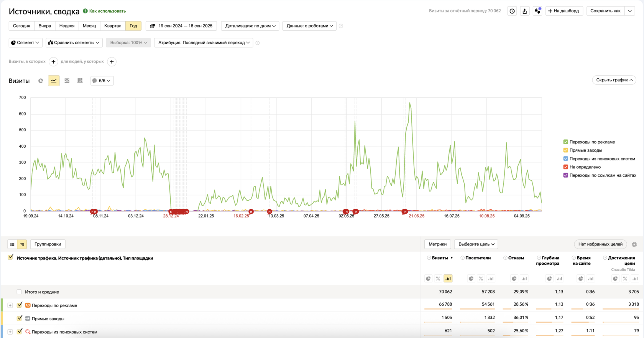Switch to stacked area chart icon
This screenshot has width=644, height=338.
pos(67,81)
